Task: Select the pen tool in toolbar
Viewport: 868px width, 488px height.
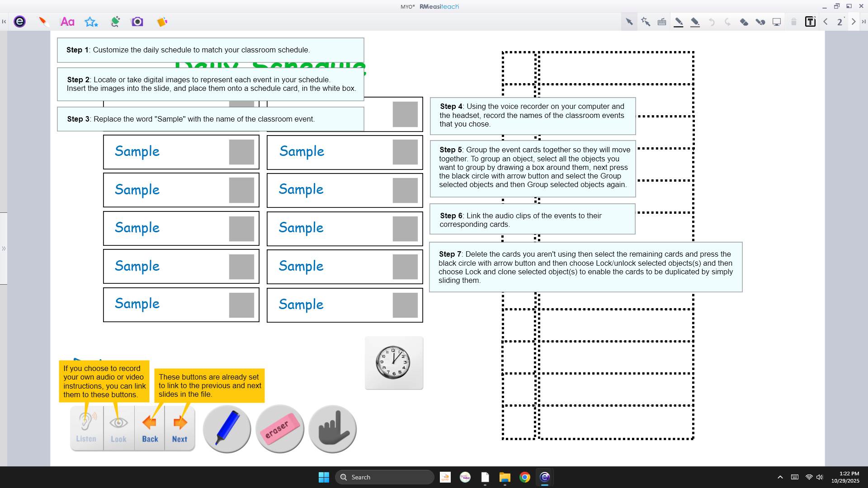Action: pyautogui.click(x=679, y=22)
